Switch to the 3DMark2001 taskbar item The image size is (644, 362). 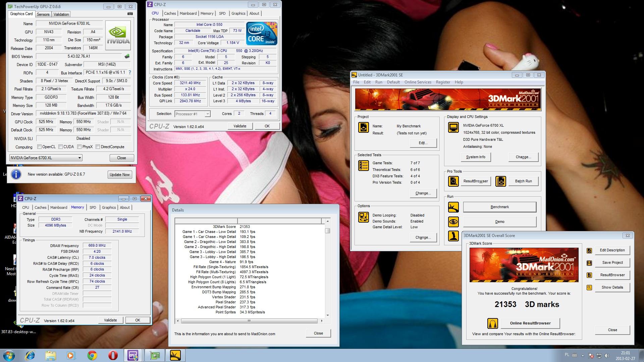tap(175, 355)
